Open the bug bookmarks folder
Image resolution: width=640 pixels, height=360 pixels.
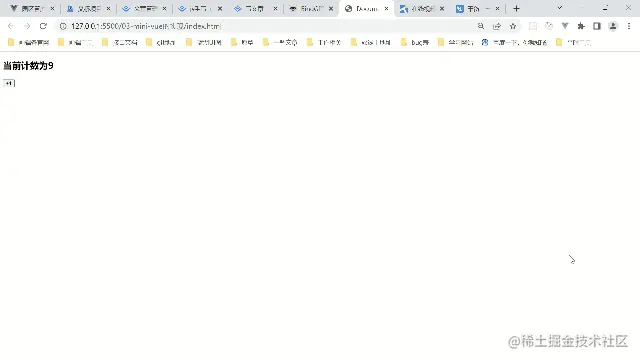tap(415, 42)
